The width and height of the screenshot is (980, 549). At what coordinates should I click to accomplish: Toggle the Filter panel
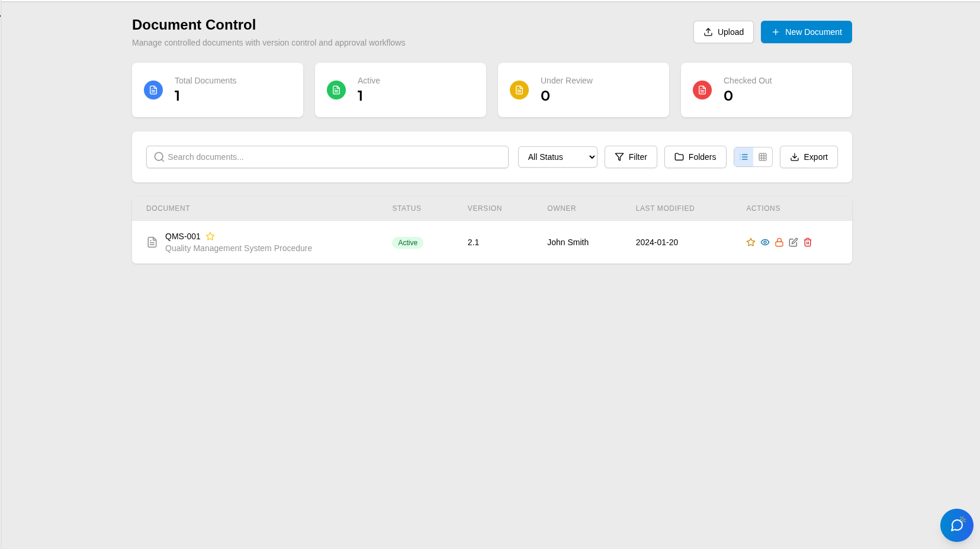point(631,157)
